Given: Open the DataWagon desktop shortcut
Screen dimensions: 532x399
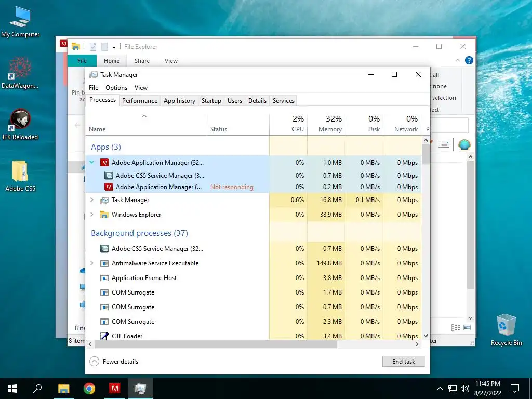Looking at the screenshot, I should click(x=20, y=73).
